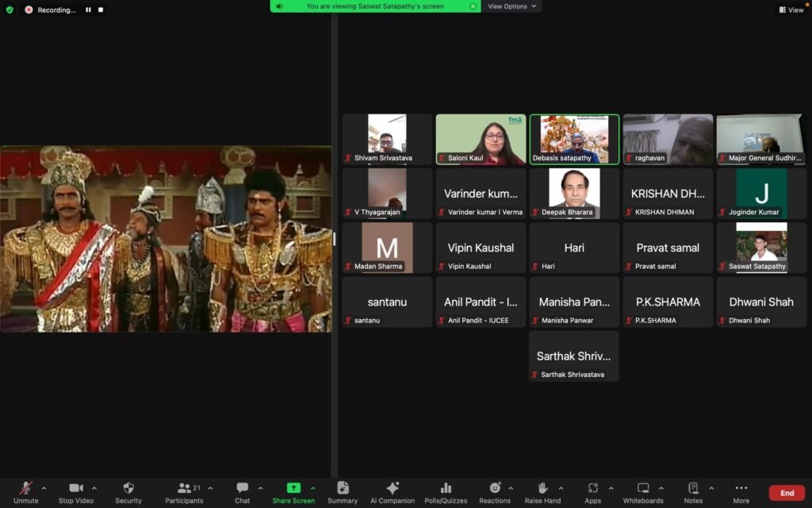
Task: Expand the arrow beside Raise Hand
Action: coord(561,488)
